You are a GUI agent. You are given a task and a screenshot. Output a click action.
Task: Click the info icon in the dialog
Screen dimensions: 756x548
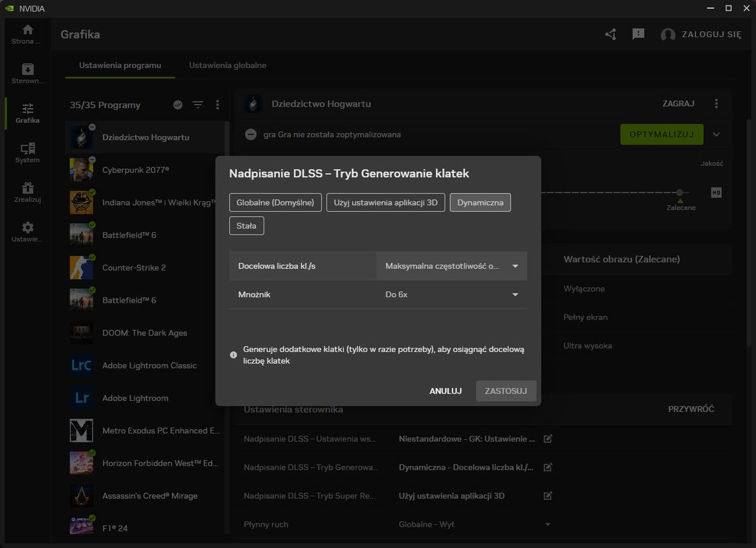233,355
